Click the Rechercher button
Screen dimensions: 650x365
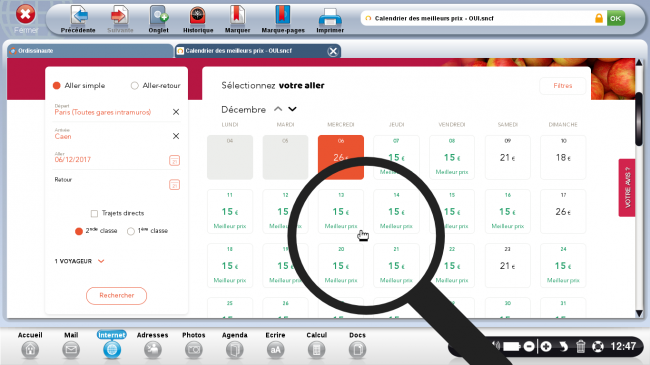click(x=116, y=295)
